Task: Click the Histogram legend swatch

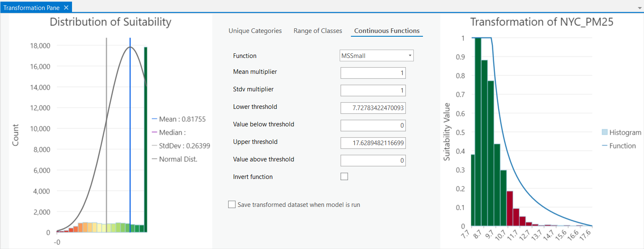Action: click(604, 133)
